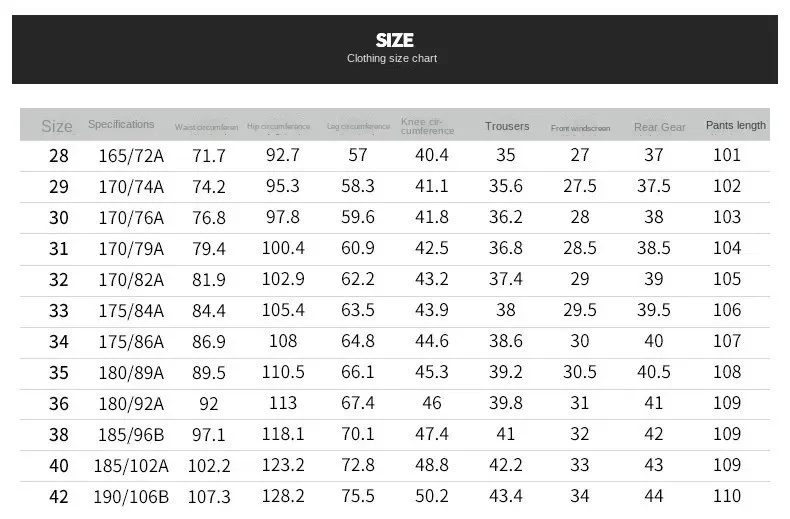Select the Pants length column header
This screenshot has width=790, height=519.
pos(736,125)
